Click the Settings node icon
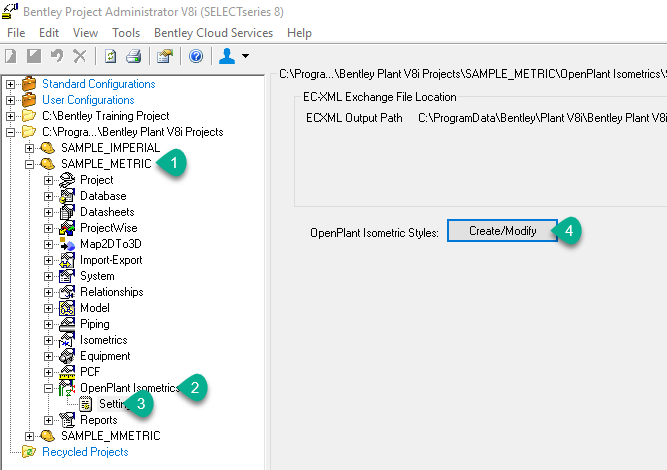 [x=86, y=404]
